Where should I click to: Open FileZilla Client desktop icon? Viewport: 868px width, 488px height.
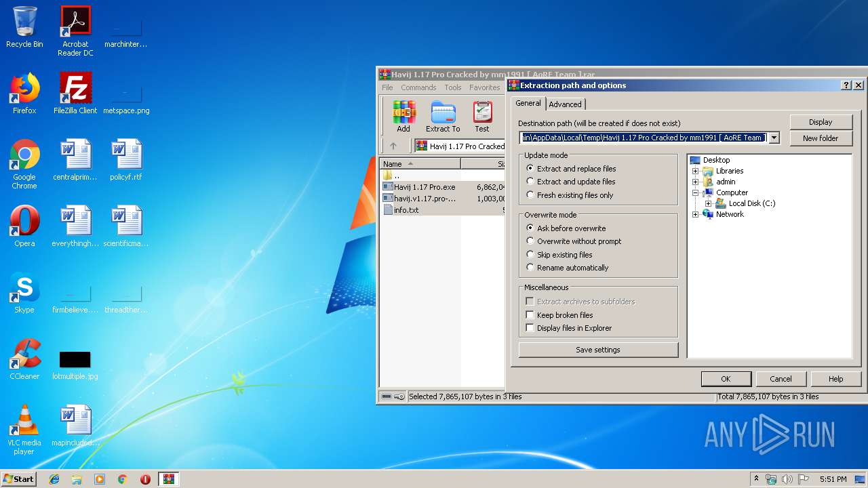(75, 94)
